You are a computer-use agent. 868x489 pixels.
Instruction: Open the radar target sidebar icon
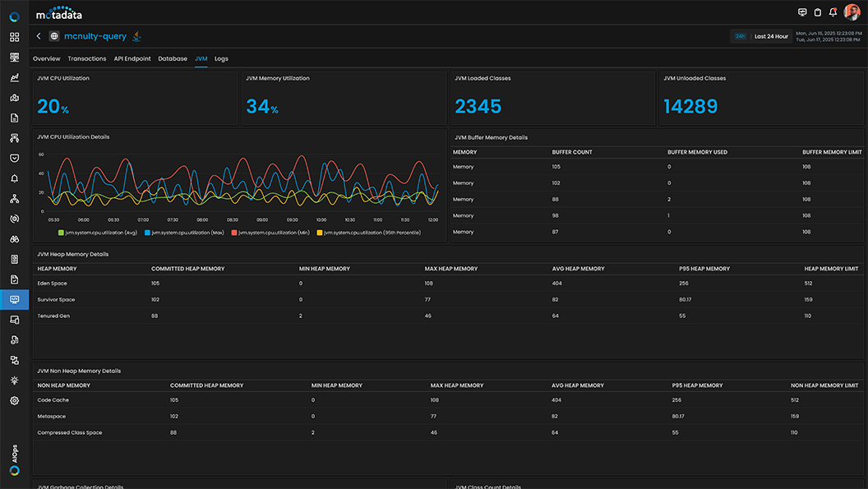pos(15,219)
